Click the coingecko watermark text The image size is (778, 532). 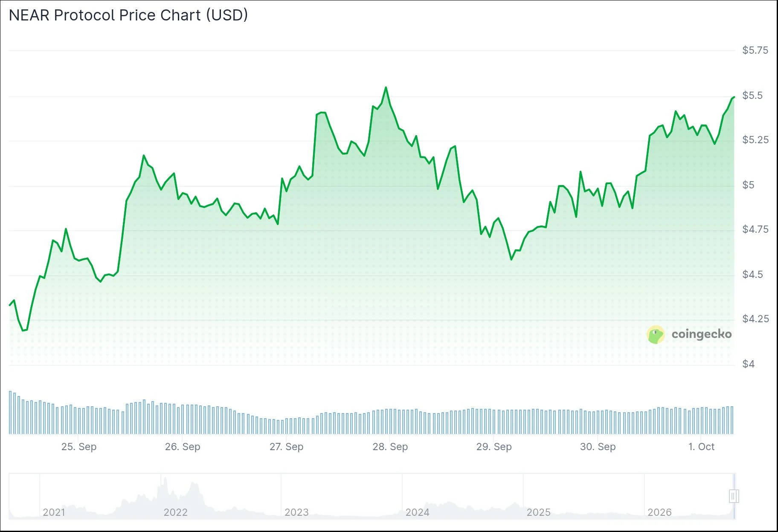pyautogui.click(x=702, y=334)
